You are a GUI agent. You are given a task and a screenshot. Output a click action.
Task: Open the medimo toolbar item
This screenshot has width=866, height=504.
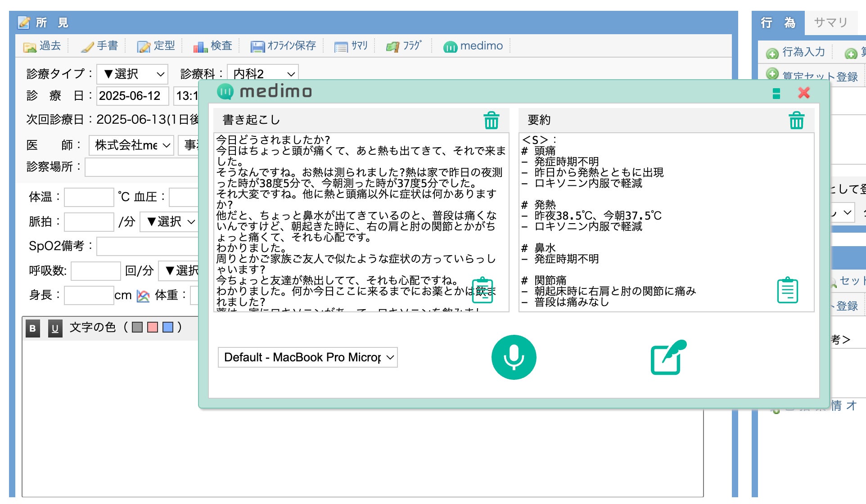click(473, 46)
